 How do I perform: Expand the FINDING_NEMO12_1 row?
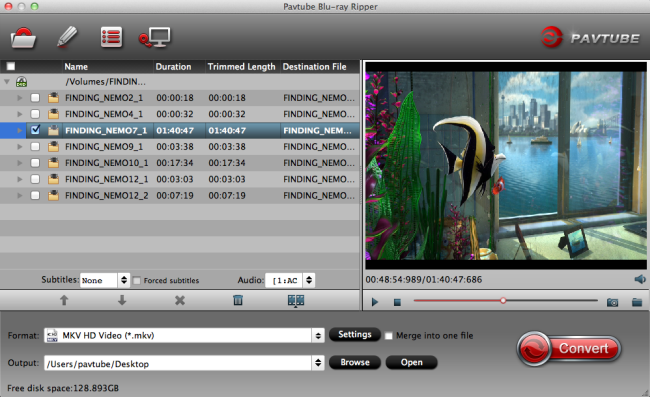[x=19, y=179]
